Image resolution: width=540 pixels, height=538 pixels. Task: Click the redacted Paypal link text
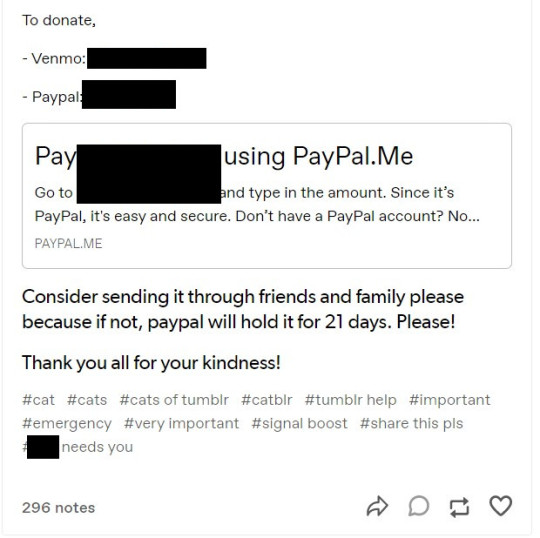(129, 94)
